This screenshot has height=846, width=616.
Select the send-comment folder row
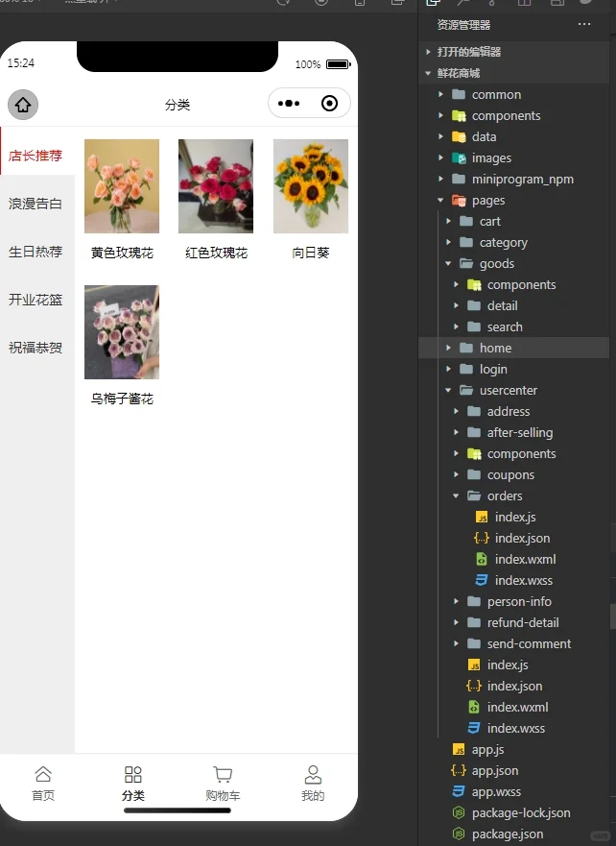[x=514, y=643]
